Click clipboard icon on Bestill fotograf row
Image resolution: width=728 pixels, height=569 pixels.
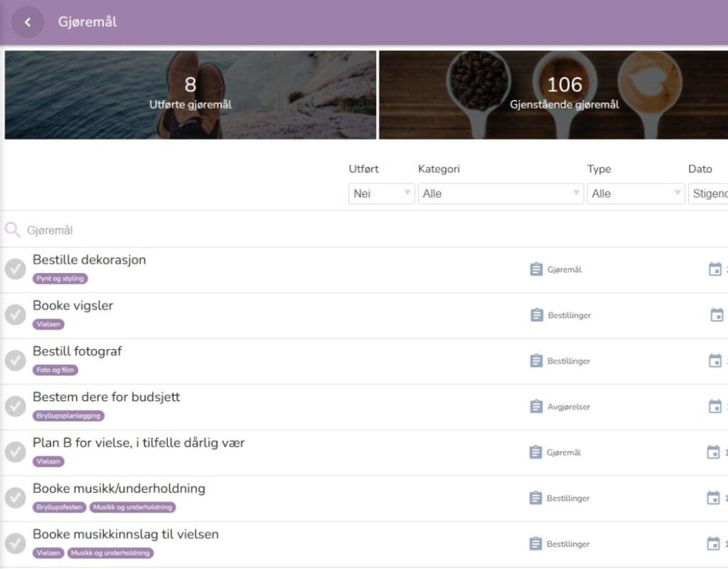pyautogui.click(x=536, y=361)
